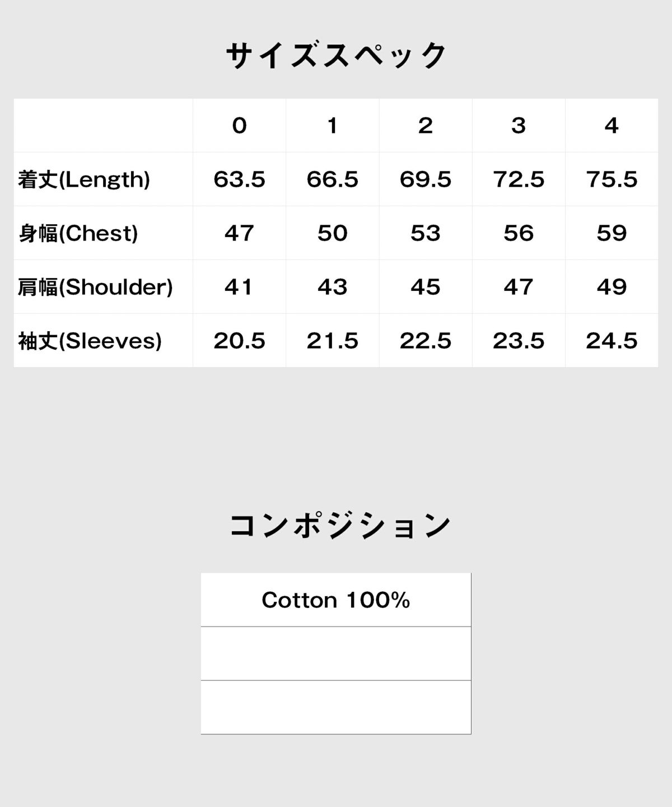Screen dimensions: 672x807
Task: Select size column header 0
Action: click(x=239, y=126)
